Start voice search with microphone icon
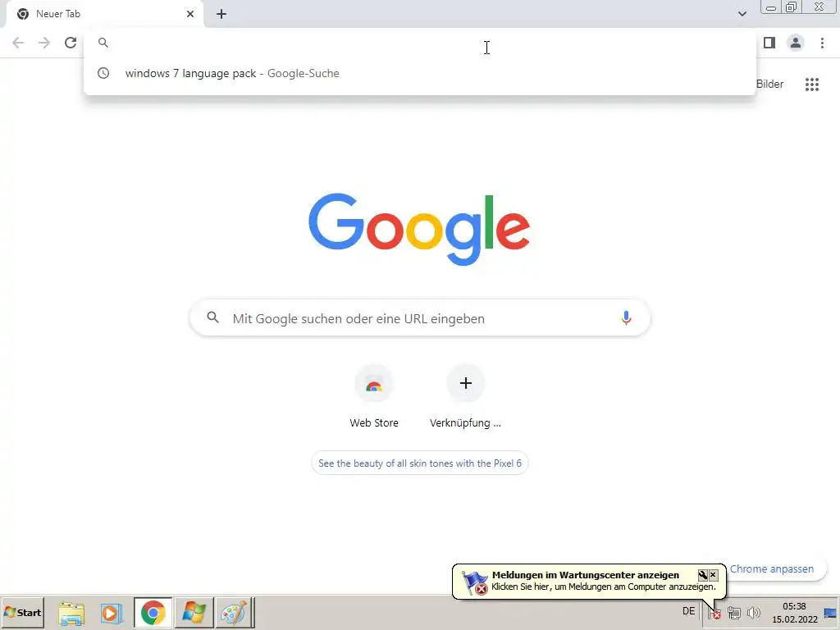Image resolution: width=840 pixels, height=630 pixels. click(626, 318)
